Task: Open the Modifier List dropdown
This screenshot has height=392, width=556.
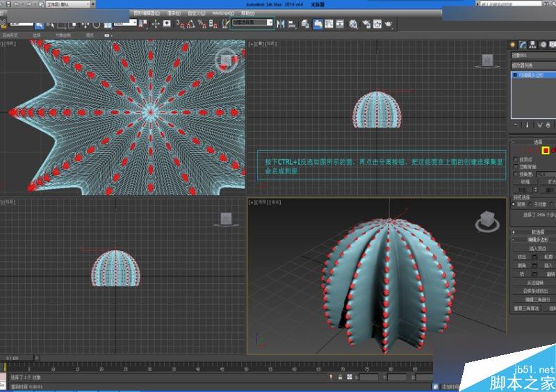Action: click(x=533, y=65)
